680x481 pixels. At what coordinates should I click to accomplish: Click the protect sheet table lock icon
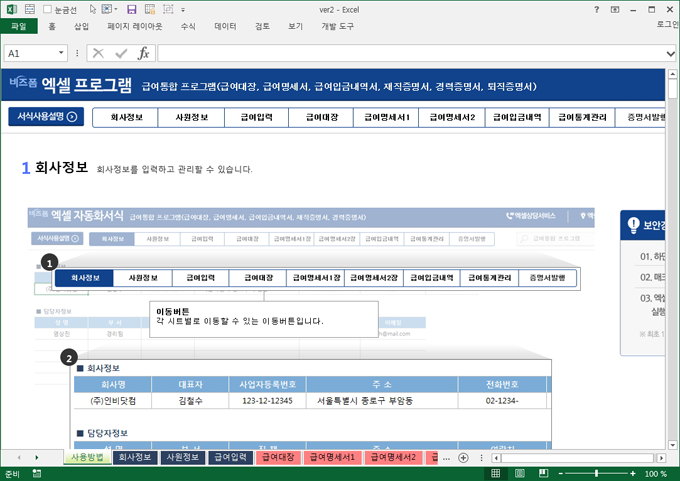click(x=150, y=9)
